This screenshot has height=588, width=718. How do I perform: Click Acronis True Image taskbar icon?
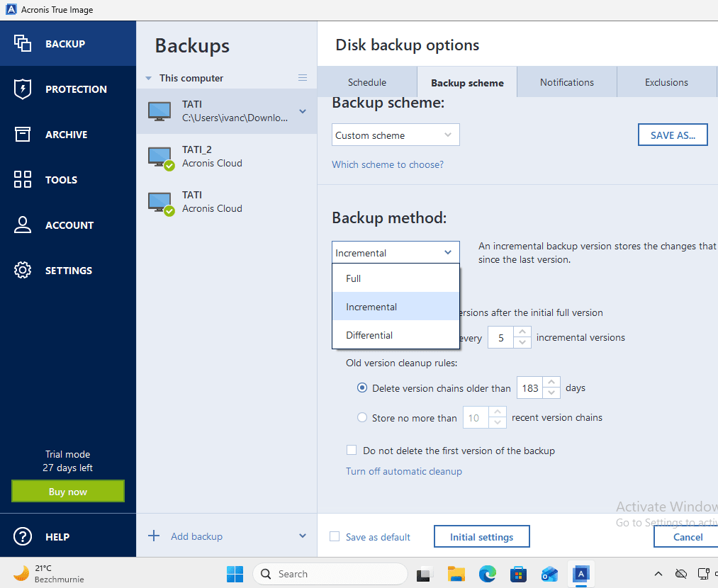pyautogui.click(x=580, y=574)
